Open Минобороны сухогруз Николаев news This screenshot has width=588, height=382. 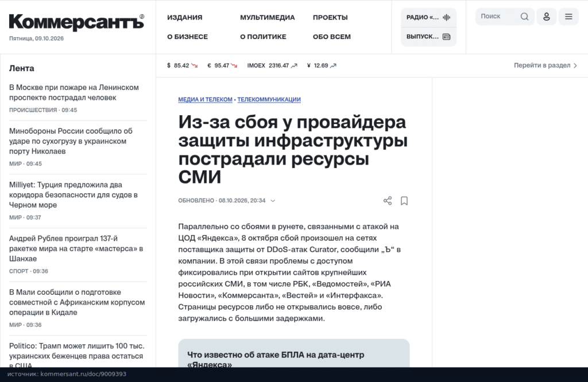point(71,141)
